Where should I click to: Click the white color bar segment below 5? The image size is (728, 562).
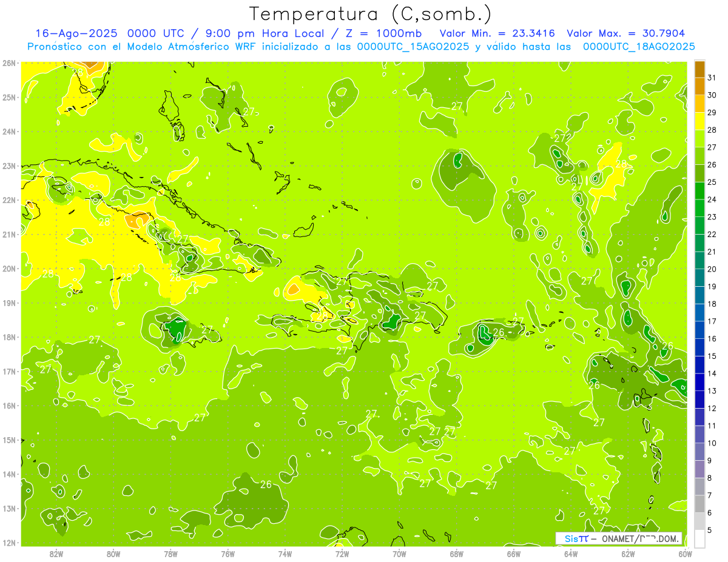699,538
